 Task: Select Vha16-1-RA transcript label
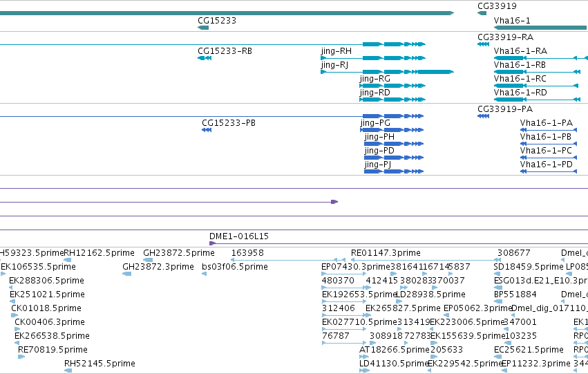click(x=520, y=51)
